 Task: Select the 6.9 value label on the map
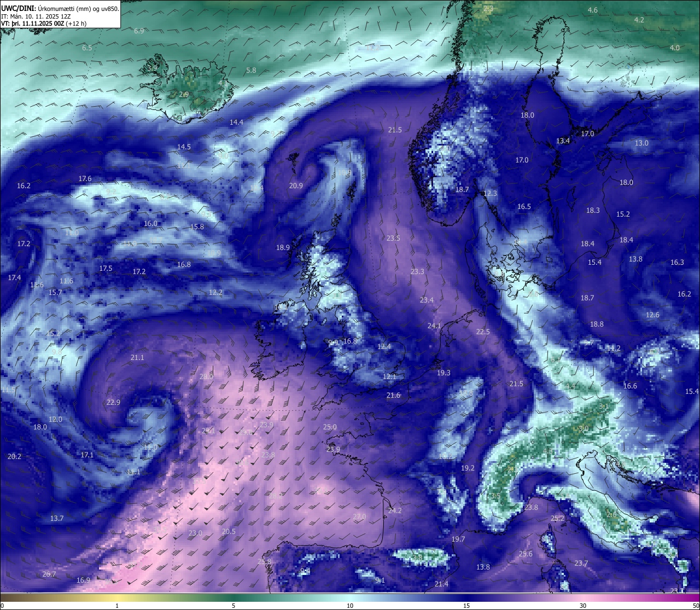pos(139,31)
